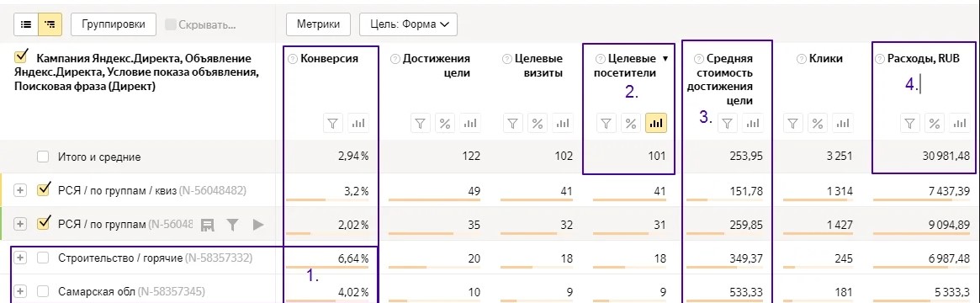Expand the РСЯ / по группам / квиз row
The height and width of the screenshot is (303, 980).
(21, 190)
